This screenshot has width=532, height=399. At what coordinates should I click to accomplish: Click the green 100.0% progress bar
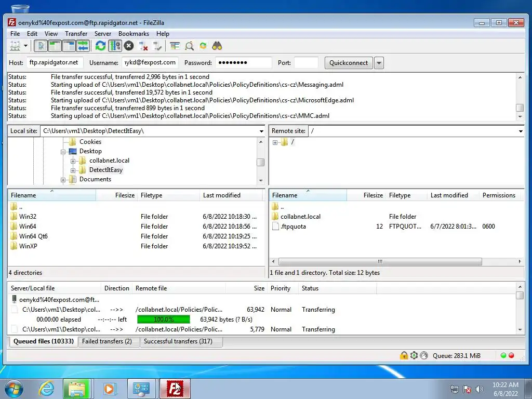click(164, 320)
